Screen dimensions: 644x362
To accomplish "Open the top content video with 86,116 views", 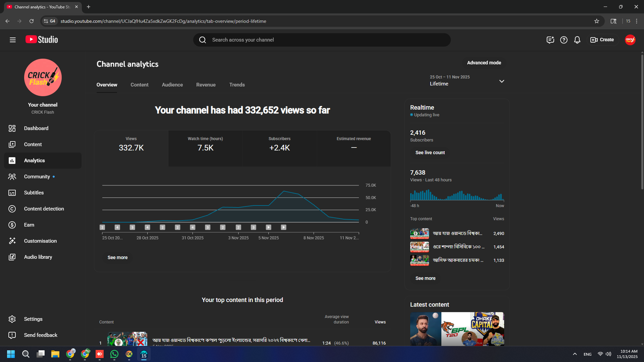I will [x=242, y=340].
